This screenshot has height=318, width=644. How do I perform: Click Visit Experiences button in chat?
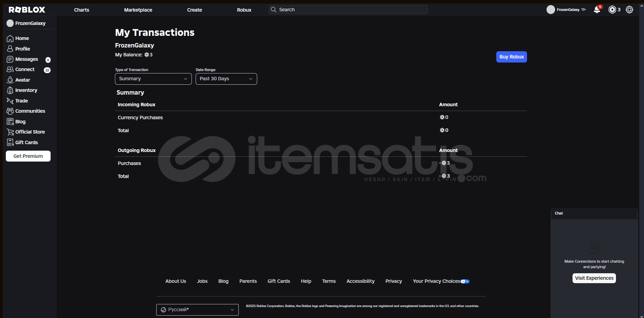[x=594, y=278]
